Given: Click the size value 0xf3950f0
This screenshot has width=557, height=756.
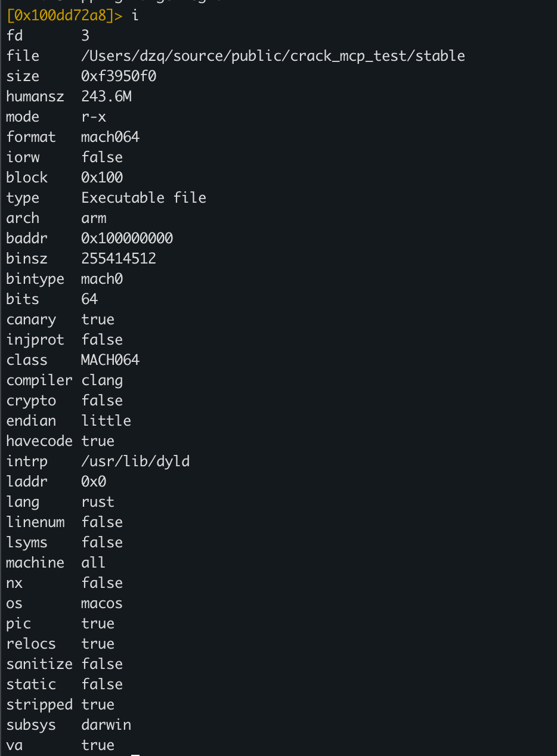Looking at the screenshot, I should point(119,76).
